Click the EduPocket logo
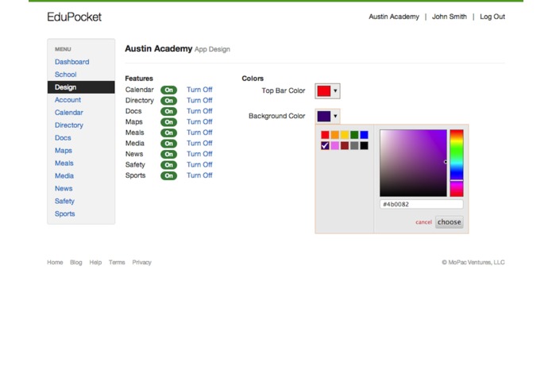 (x=75, y=17)
